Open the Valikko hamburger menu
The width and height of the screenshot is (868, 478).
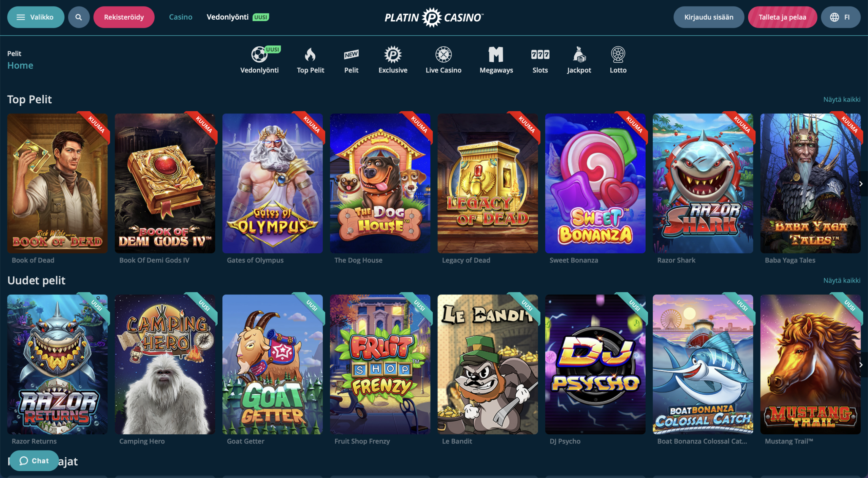[36, 17]
